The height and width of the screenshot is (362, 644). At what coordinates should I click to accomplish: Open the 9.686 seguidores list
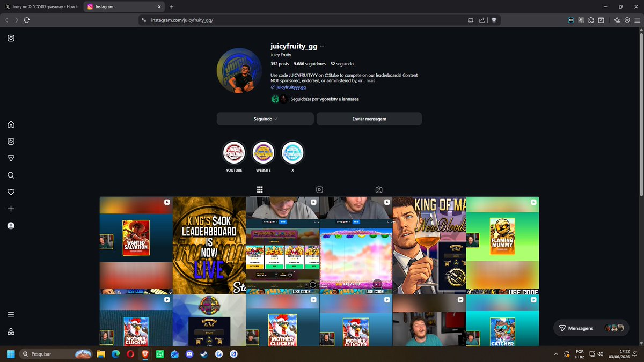[310, 64]
